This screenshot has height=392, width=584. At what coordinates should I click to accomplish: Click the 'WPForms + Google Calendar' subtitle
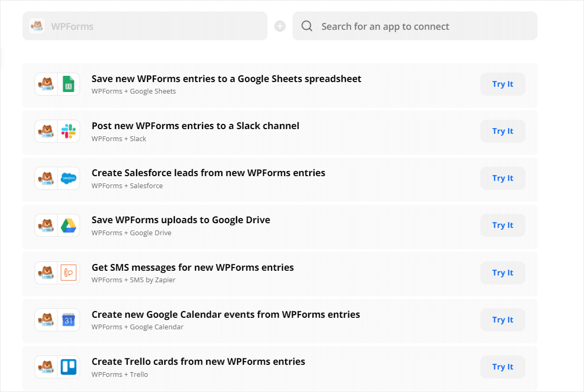point(138,327)
